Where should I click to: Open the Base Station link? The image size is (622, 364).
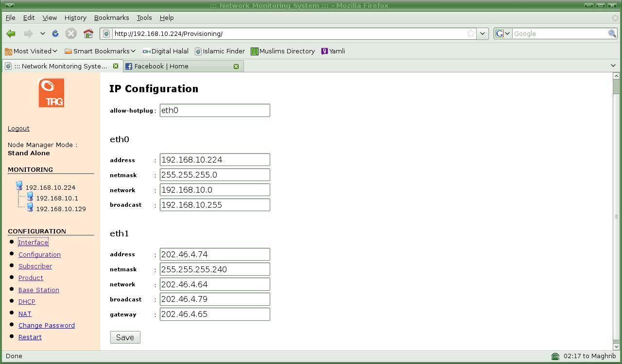[39, 290]
